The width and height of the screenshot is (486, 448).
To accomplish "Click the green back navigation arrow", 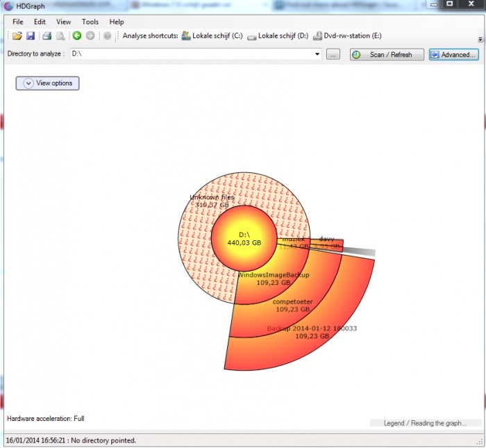I will (x=77, y=36).
